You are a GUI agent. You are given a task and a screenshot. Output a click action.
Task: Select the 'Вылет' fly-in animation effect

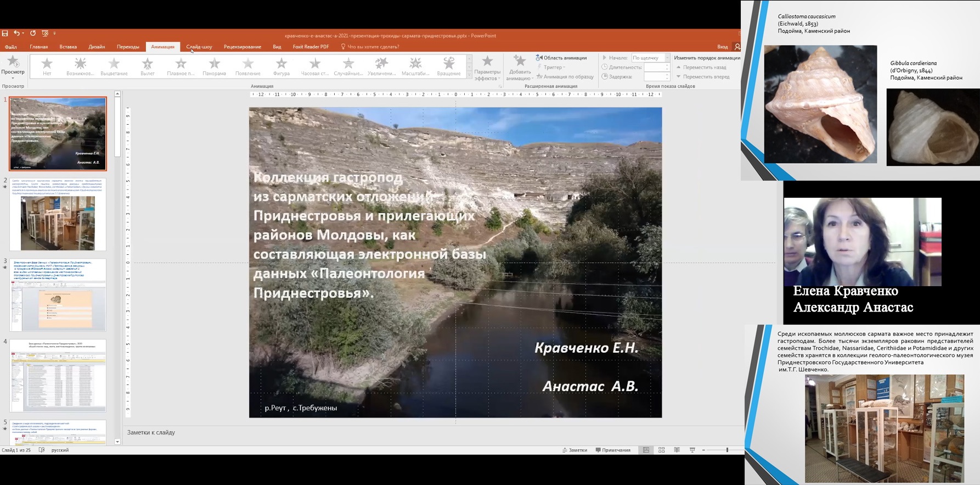tap(147, 66)
